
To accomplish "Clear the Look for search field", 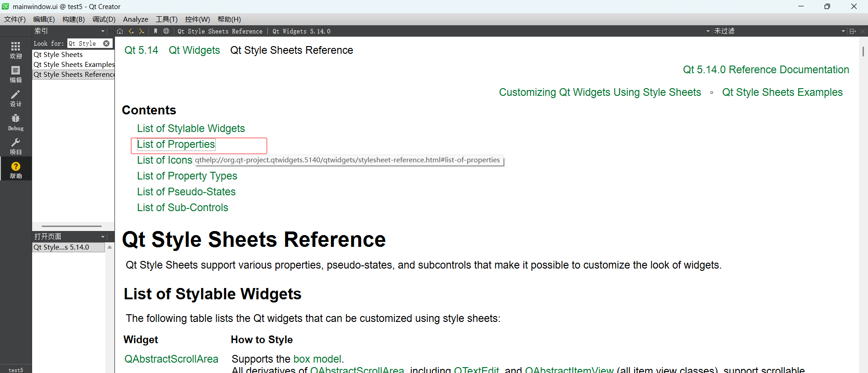I will 106,43.
